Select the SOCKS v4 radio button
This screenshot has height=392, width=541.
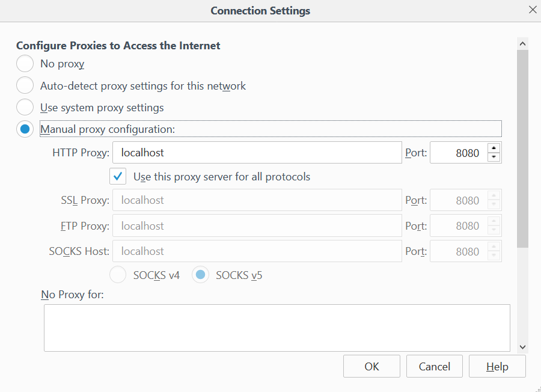tap(118, 275)
